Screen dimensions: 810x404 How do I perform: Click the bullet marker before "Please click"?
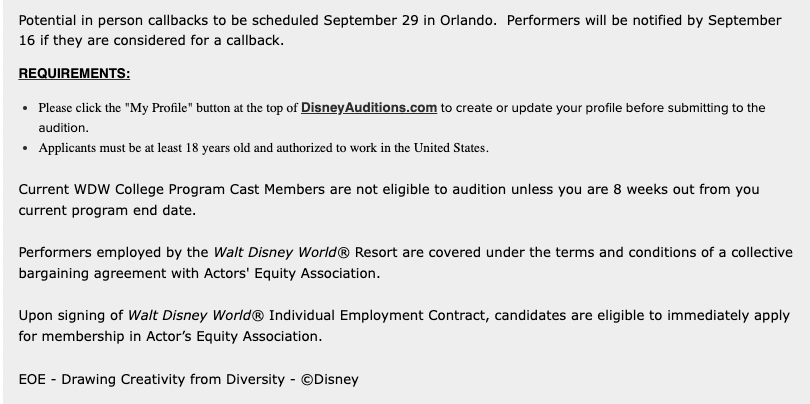coord(25,108)
